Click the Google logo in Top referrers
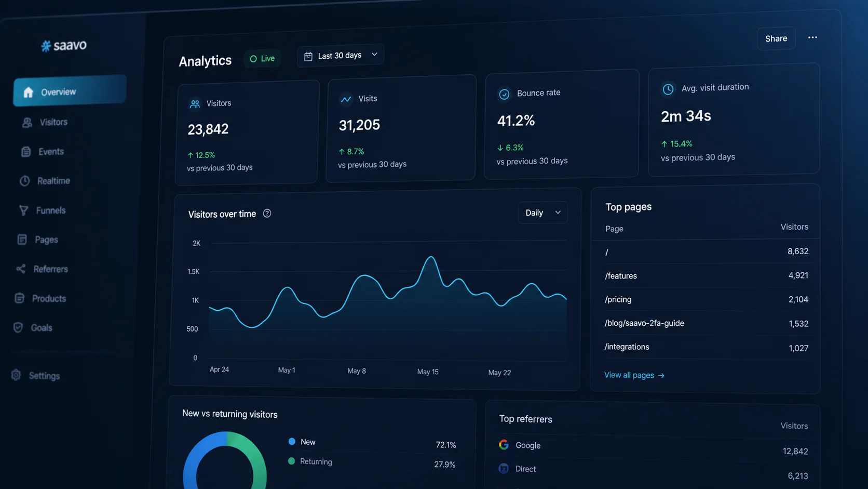The width and height of the screenshot is (868, 489). 504,445
